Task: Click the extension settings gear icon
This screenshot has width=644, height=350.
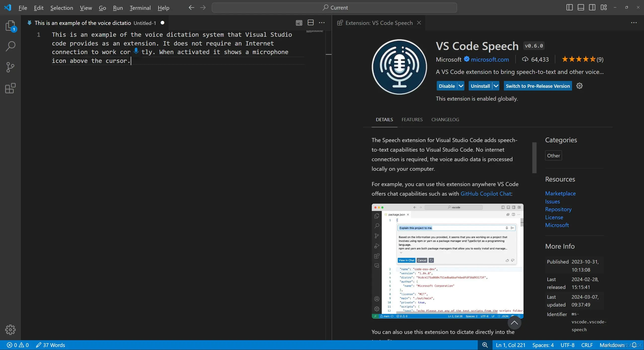Action: [x=579, y=86]
